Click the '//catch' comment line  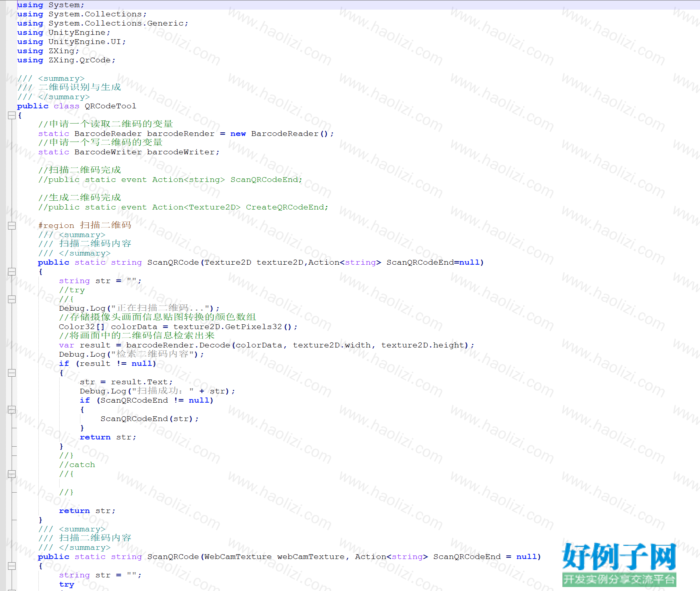click(x=77, y=465)
